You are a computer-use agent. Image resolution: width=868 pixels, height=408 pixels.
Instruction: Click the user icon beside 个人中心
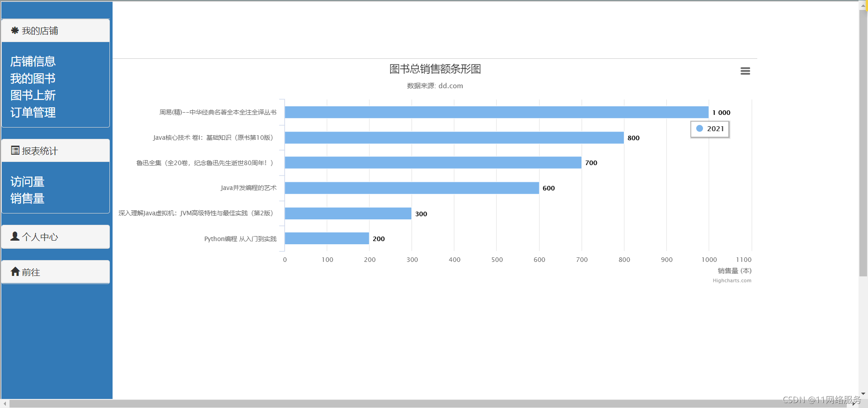pyautogui.click(x=15, y=236)
